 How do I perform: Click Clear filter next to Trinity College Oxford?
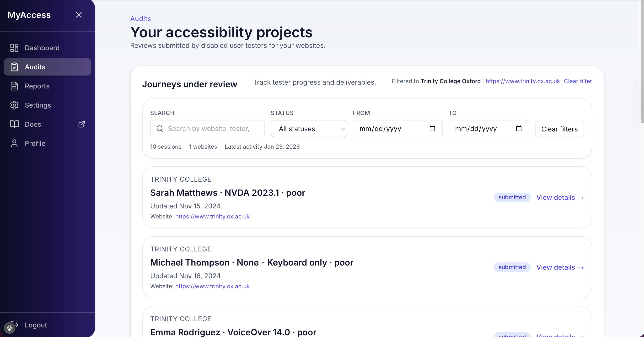[578, 81]
